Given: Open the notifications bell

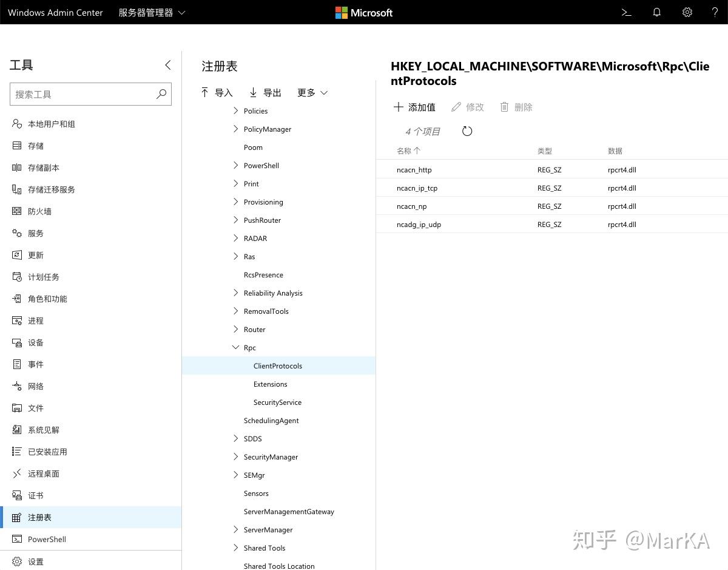Looking at the screenshot, I should point(656,12).
